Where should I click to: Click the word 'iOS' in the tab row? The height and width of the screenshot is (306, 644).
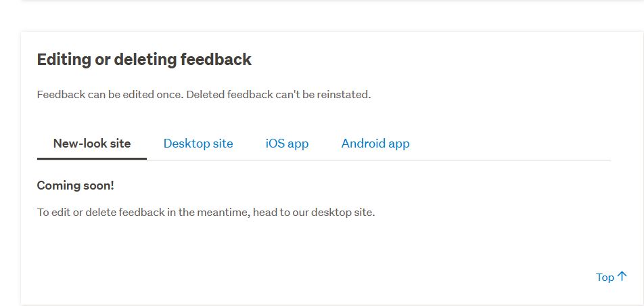(275, 144)
